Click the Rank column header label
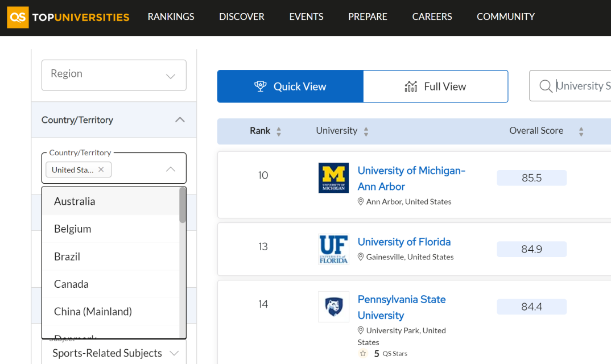This screenshot has height=364, width=611. 260,131
